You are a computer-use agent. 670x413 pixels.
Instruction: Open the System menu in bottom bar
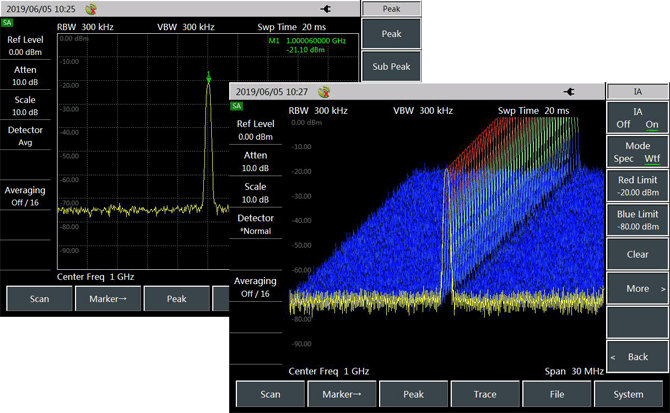[x=629, y=394]
